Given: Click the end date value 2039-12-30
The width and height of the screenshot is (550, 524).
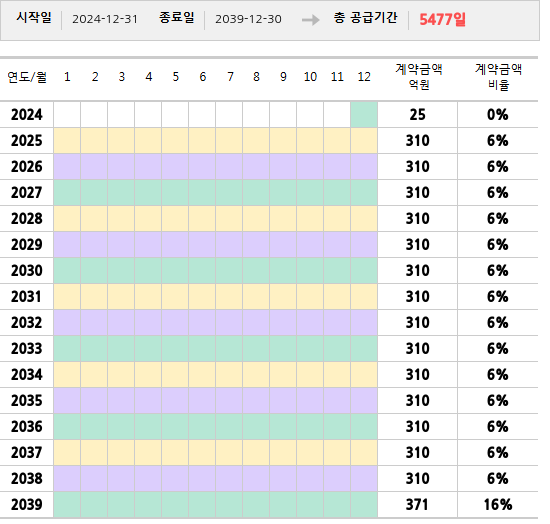Looking at the screenshot, I should click(x=248, y=19).
